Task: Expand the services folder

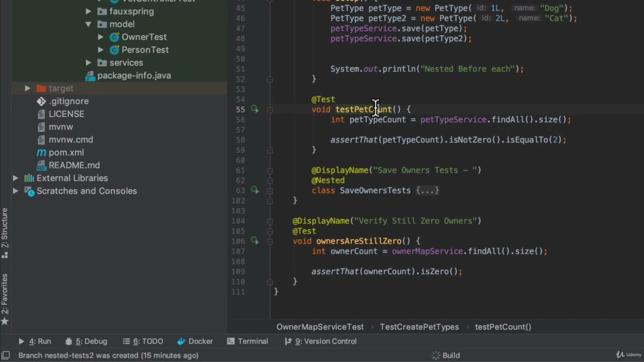Action: pyautogui.click(x=89, y=62)
